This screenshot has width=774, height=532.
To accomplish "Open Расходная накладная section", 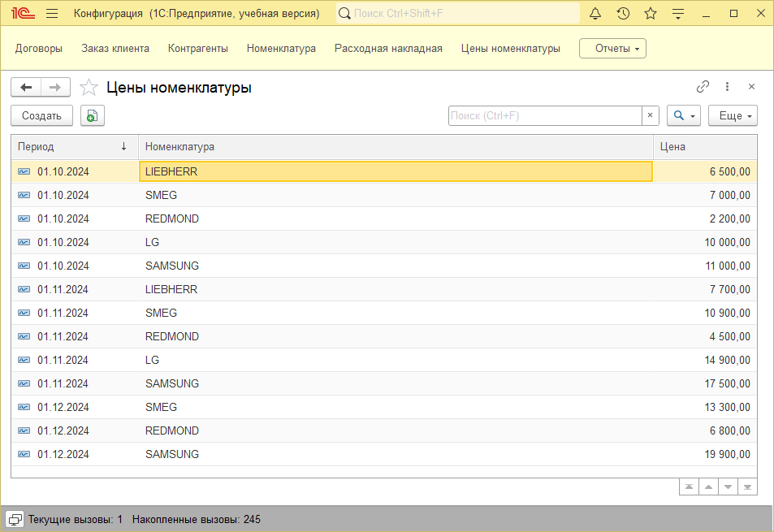I will coord(388,49).
